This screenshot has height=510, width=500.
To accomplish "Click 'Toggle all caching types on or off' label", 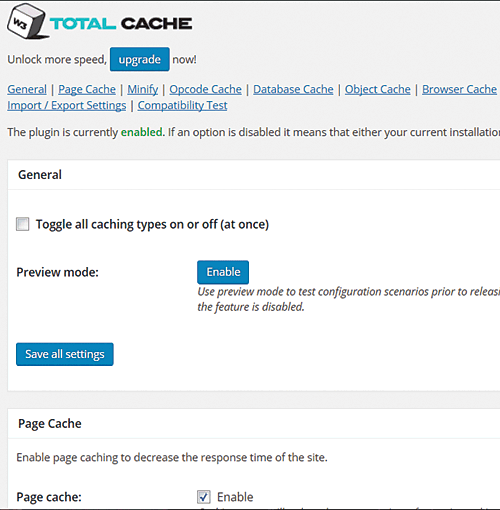I will (x=152, y=224).
